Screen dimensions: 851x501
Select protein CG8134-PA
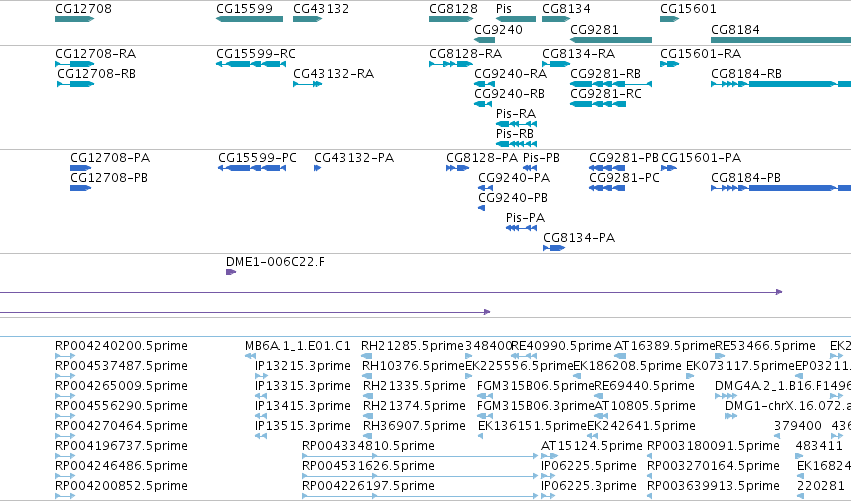coord(554,249)
